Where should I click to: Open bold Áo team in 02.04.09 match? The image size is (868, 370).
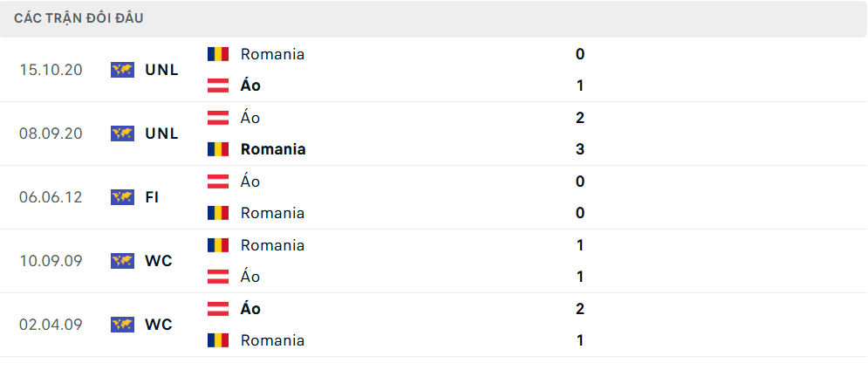click(250, 309)
